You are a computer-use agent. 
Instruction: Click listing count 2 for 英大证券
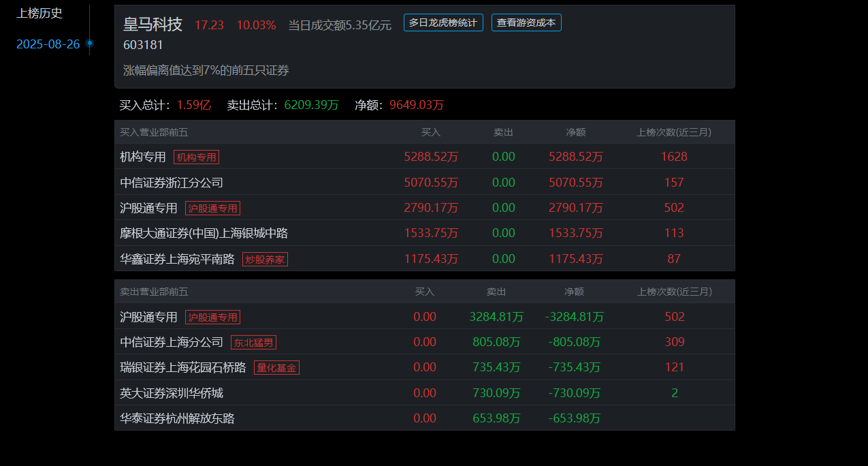pyautogui.click(x=675, y=393)
